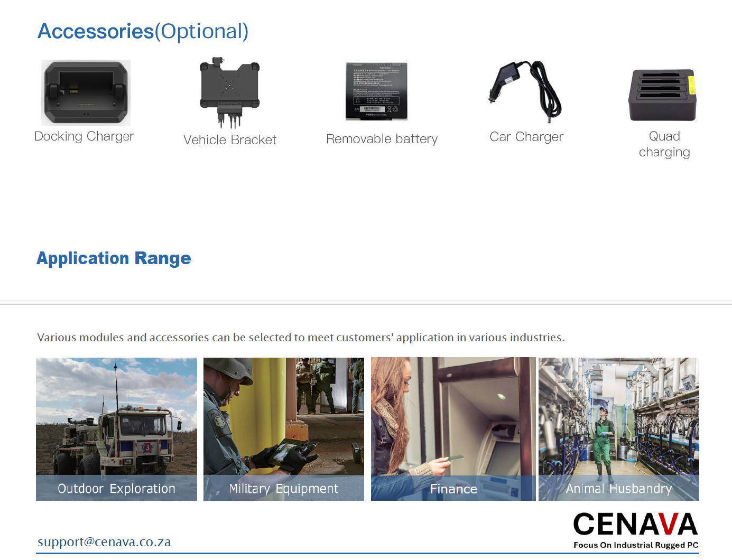Click the Docking Charger label
This screenshot has width=732, height=560.
(x=84, y=136)
